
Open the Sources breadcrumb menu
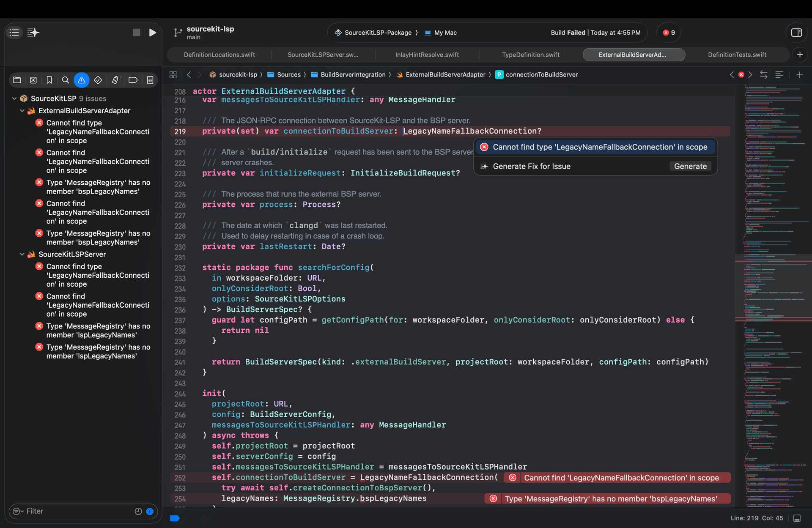click(x=284, y=74)
